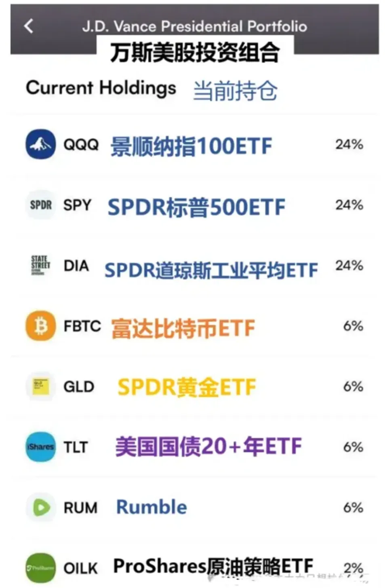Open the Rumble stock name
The width and height of the screenshot is (385, 588).
coord(151,507)
